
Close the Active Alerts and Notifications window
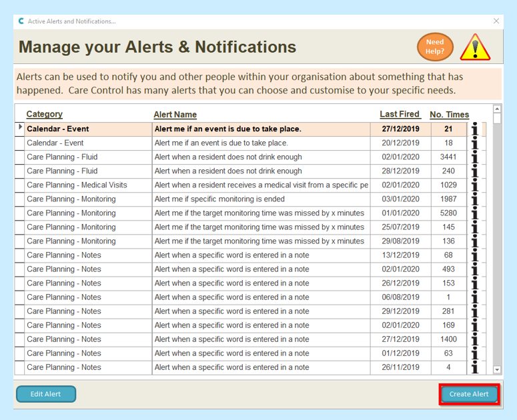click(x=496, y=21)
